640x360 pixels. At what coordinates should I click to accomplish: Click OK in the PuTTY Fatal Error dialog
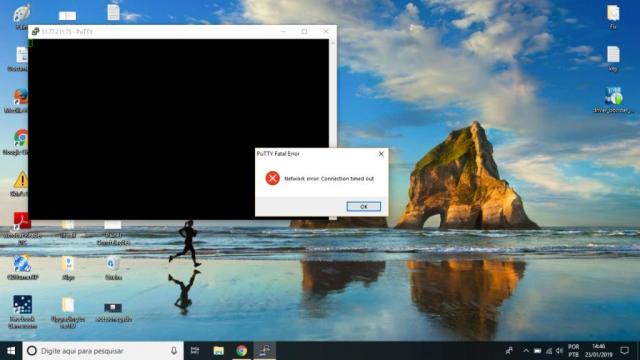[363, 207]
